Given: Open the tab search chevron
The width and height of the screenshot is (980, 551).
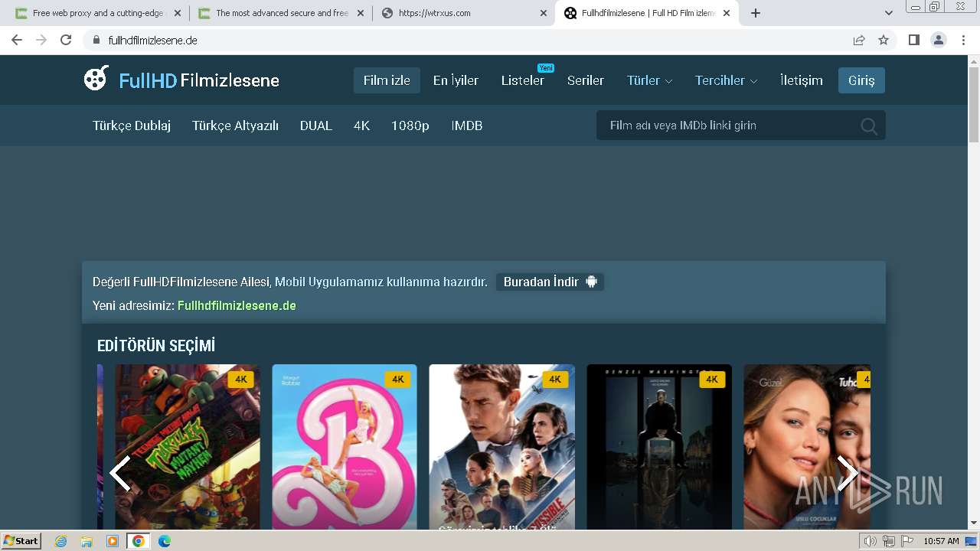Looking at the screenshot, I should (x=889, y=13).
